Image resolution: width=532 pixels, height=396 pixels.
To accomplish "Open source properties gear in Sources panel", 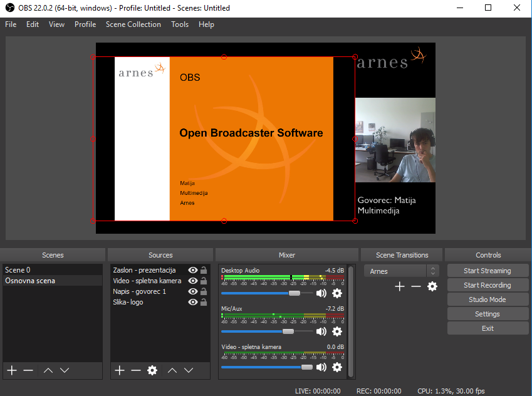I will [x=152, y=370].
